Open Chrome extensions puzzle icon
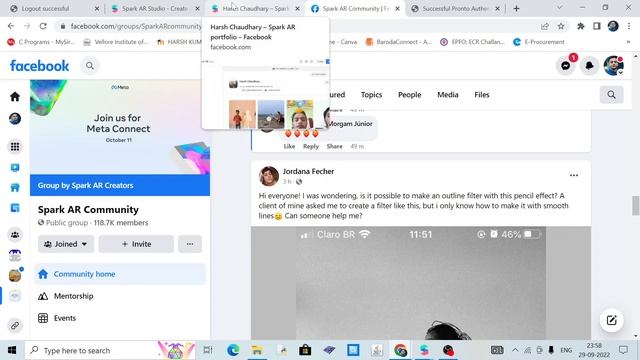Screen dimensions: 640x360 pos(580,26)
